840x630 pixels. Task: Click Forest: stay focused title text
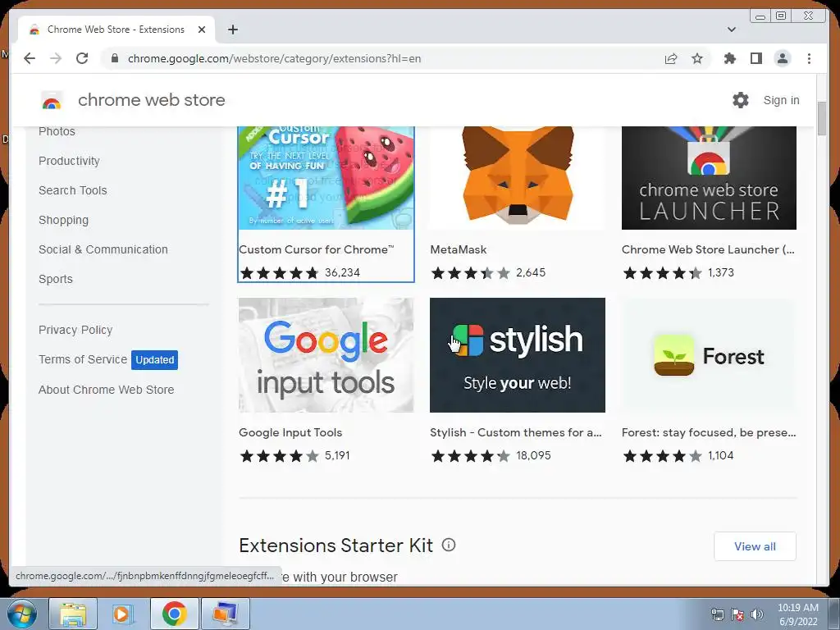709,432
